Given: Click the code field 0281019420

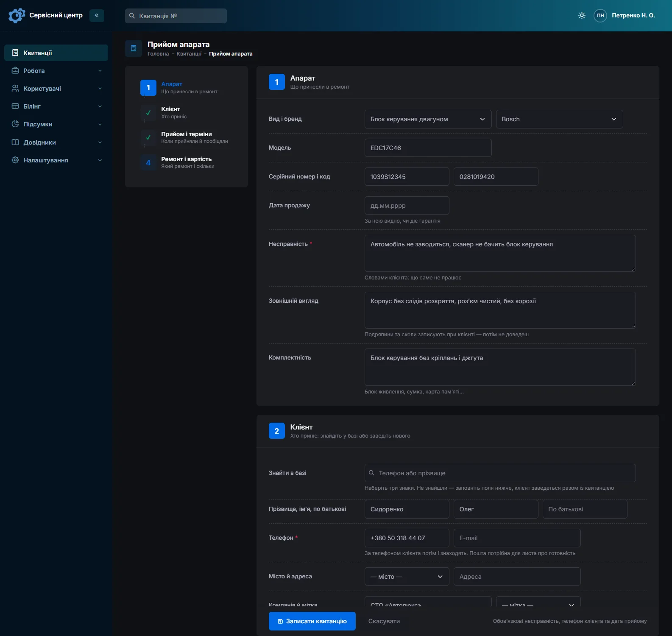Looking at the screenshot, I should [496, 177].
